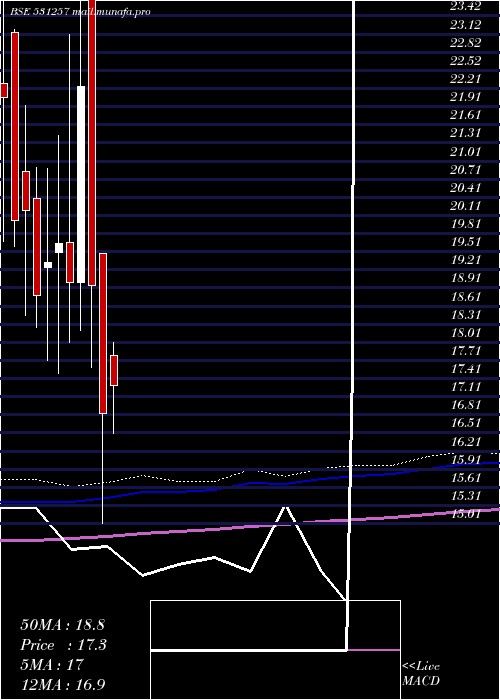Click the 18.01 price axis label

point(465,333)
